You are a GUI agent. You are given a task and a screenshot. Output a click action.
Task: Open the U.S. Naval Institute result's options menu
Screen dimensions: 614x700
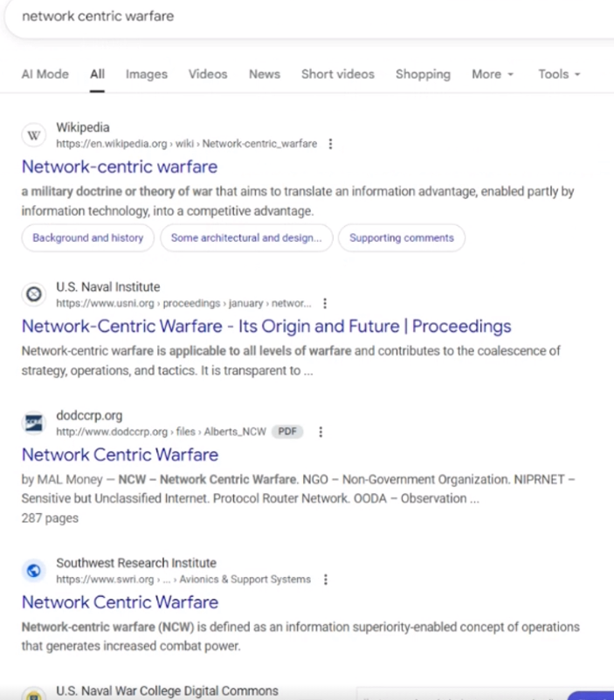point(325,304)
